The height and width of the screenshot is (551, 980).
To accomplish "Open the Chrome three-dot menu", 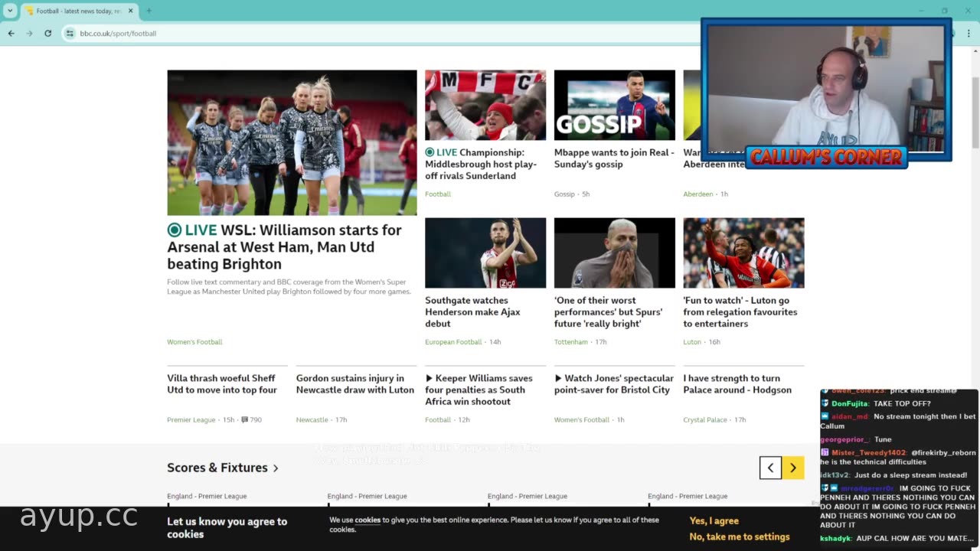I will (969, 34).
